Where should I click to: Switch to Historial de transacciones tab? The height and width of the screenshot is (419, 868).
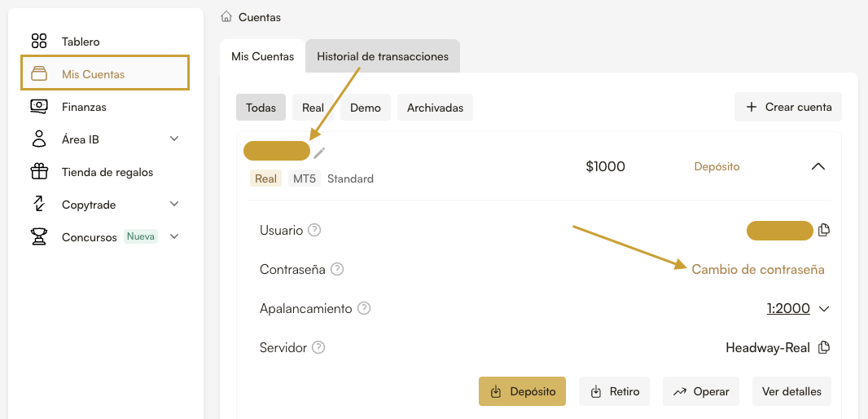click(x=383, y=57)
